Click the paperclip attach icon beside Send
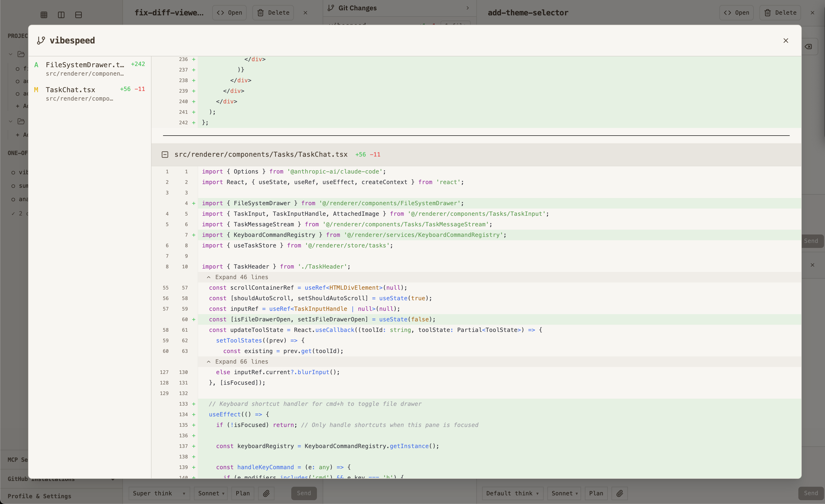825x504 pixels. click(x=266, y=493)
